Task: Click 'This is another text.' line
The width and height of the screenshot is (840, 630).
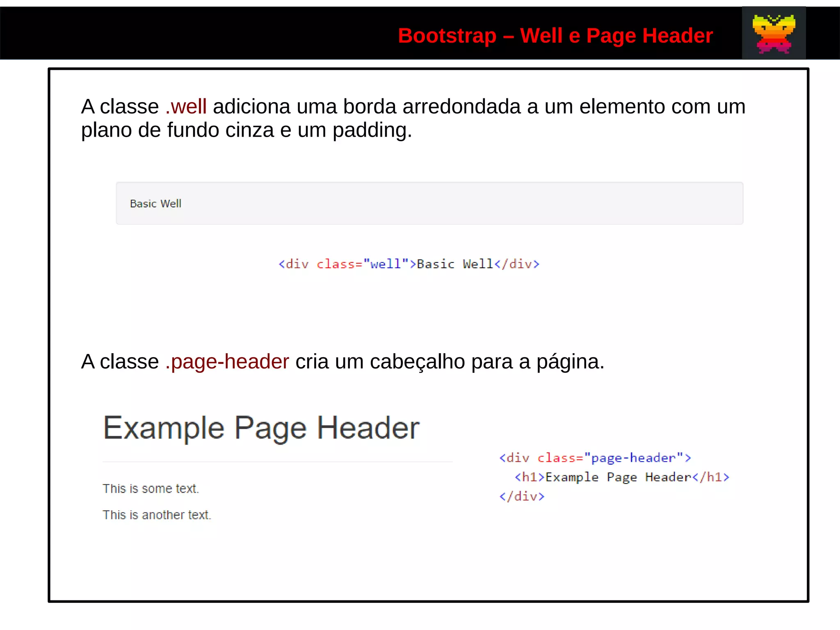Action: [157, 515]
